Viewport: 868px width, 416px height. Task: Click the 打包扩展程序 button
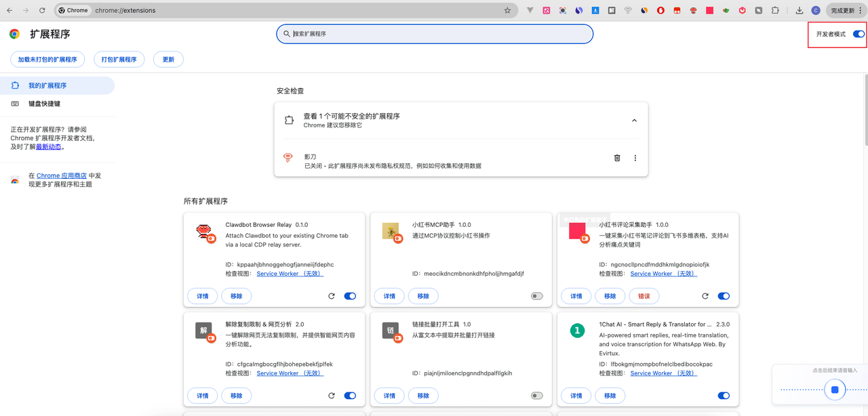(x=119, y=60)
